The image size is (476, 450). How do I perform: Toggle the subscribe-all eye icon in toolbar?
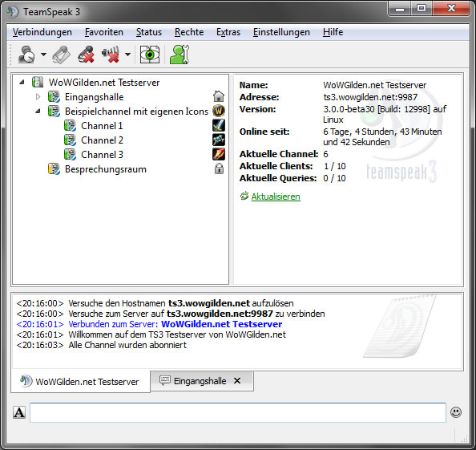coord(150,55)
